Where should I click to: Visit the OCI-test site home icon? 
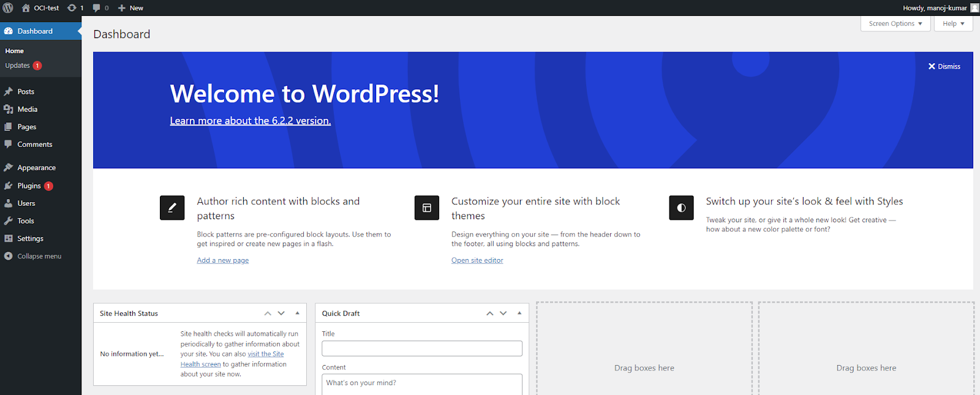click(26, 8)
